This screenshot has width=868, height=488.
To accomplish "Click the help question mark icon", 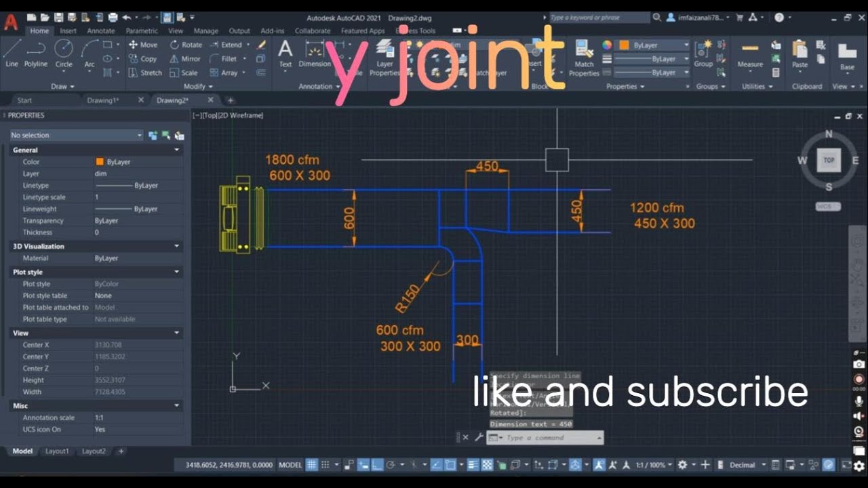I will point(778,18).
